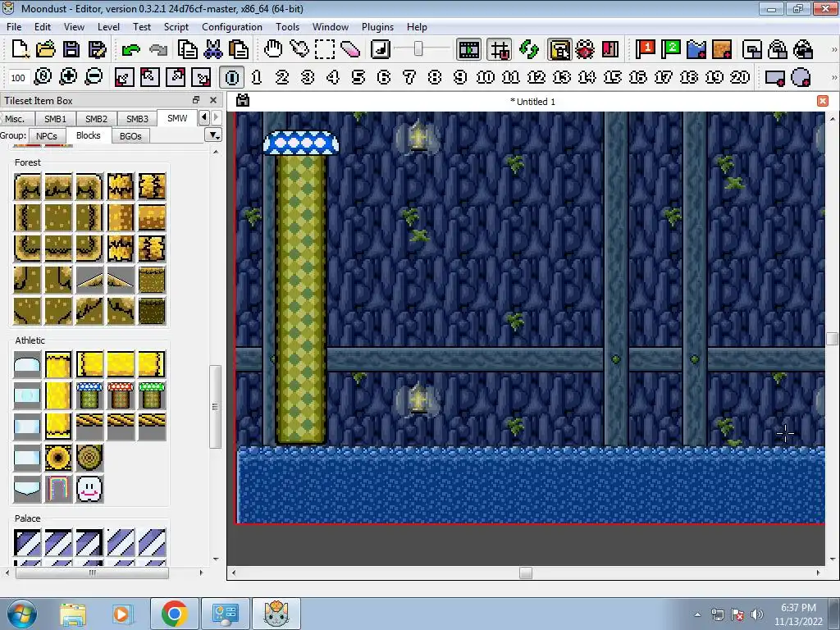The height and width of the screenshot is (630, 840).
Task: Toggle the hand scroll mode
Action: coord(273,50)
